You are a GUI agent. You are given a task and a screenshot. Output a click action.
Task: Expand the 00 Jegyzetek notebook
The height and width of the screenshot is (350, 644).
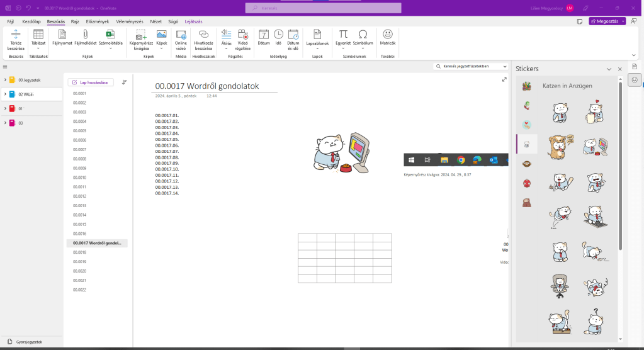click(x=5, y=80)
